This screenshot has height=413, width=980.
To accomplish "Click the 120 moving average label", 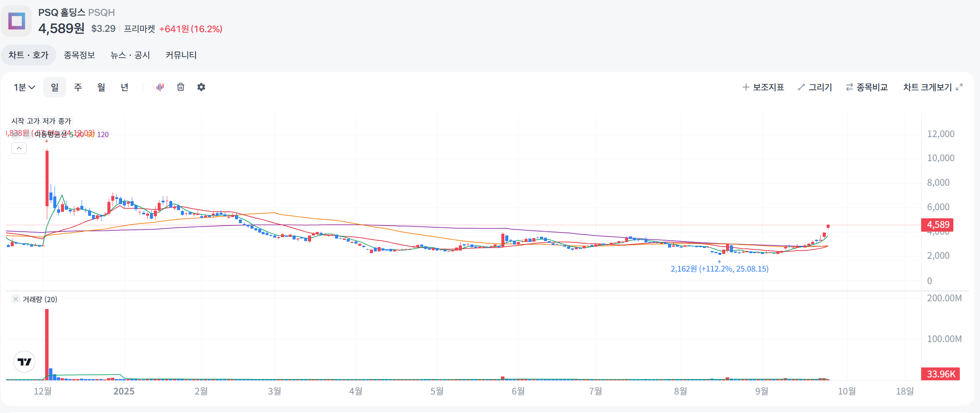I will click(x=103, y=135).
